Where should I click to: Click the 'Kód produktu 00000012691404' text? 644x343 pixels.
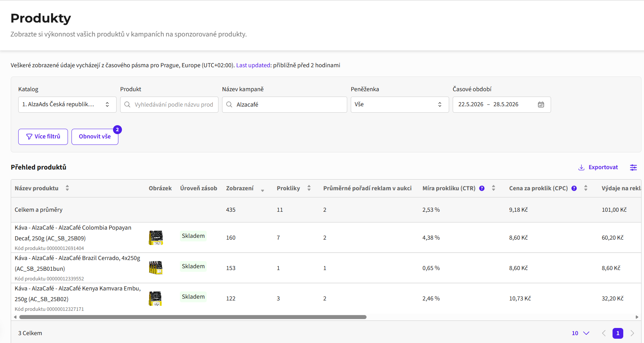point(49,248)
